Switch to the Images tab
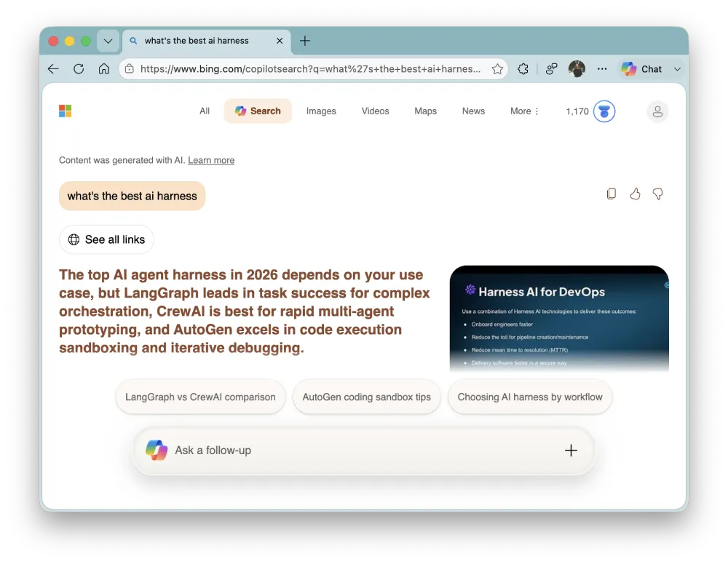 (x=321, y=111)
